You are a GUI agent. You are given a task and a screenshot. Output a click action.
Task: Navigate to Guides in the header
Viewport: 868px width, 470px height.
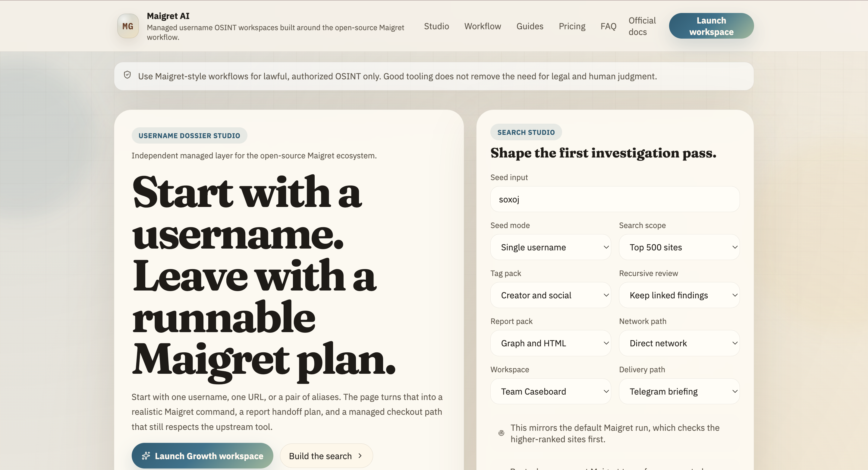[530, 26]
